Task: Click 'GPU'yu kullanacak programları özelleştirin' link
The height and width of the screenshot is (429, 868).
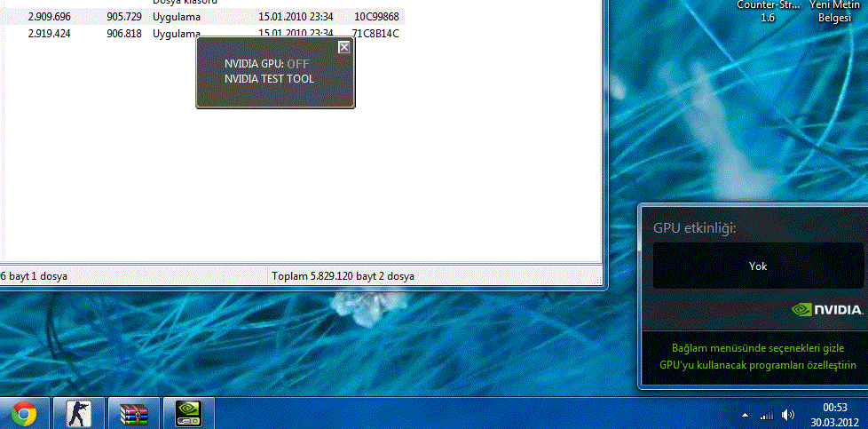Action: (x=757, y=365)
